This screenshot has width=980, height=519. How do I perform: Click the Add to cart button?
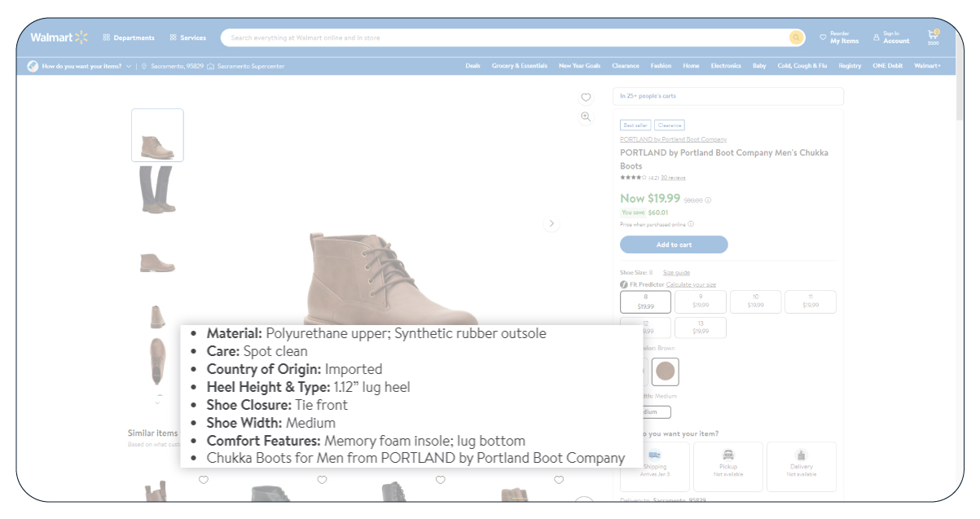pyautogui.click(x=674, y=244)
